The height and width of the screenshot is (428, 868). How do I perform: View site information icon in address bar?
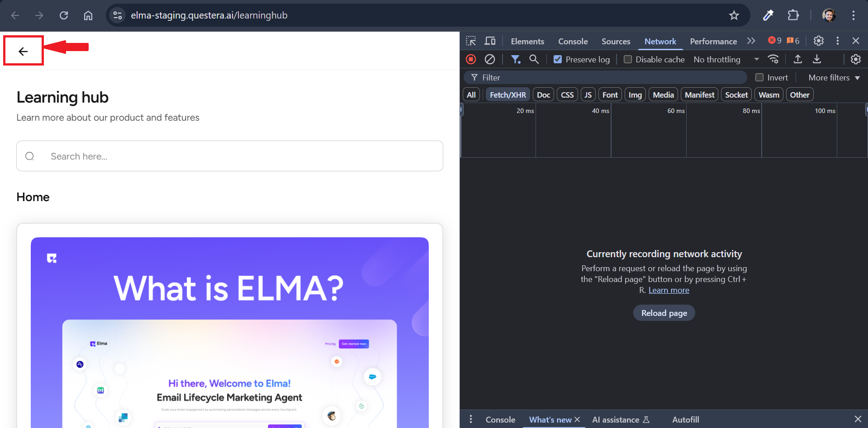coord(118,15)
